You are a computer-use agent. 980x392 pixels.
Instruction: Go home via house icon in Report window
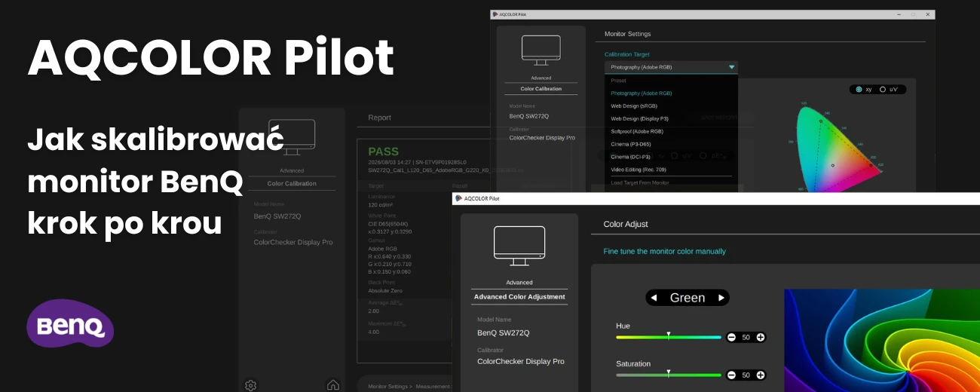pyautogui.click(x=332, y=385)
